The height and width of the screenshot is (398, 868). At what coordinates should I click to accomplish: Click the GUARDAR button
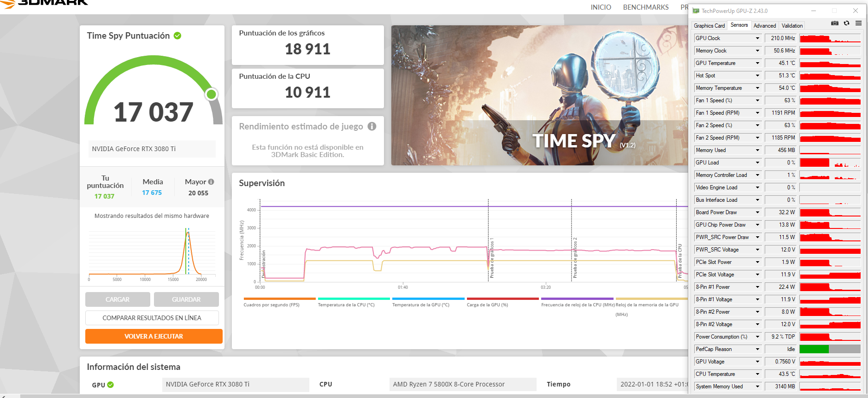[x=186, y=299]
